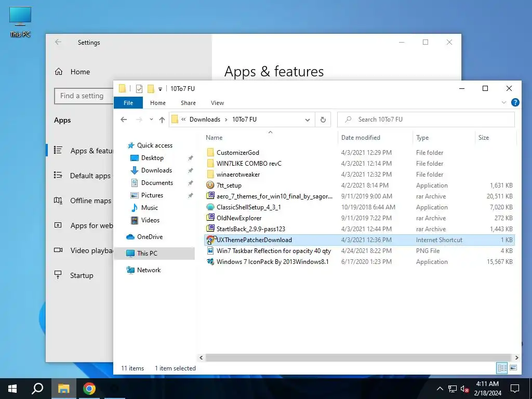Select the OldNewExplorer rar archive icon

210,218
